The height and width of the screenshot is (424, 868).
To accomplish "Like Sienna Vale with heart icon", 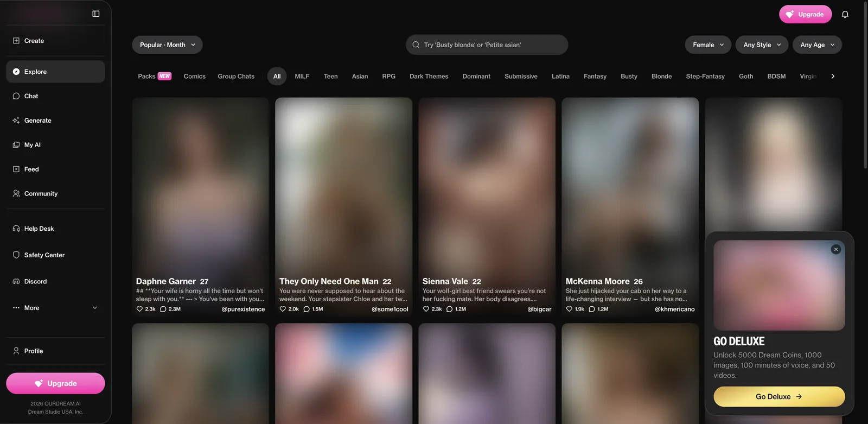I will point(426,309).
